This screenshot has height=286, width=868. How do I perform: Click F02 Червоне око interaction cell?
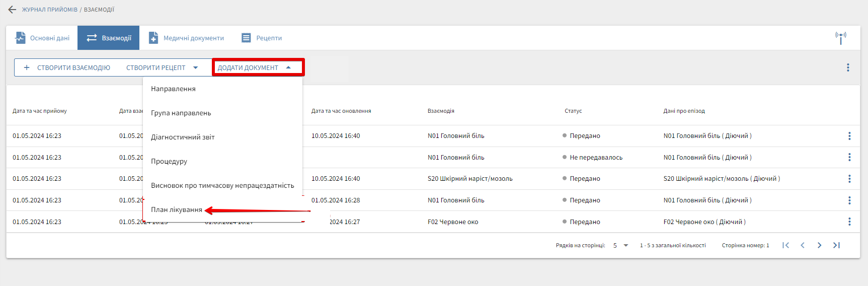pos(453,222)
